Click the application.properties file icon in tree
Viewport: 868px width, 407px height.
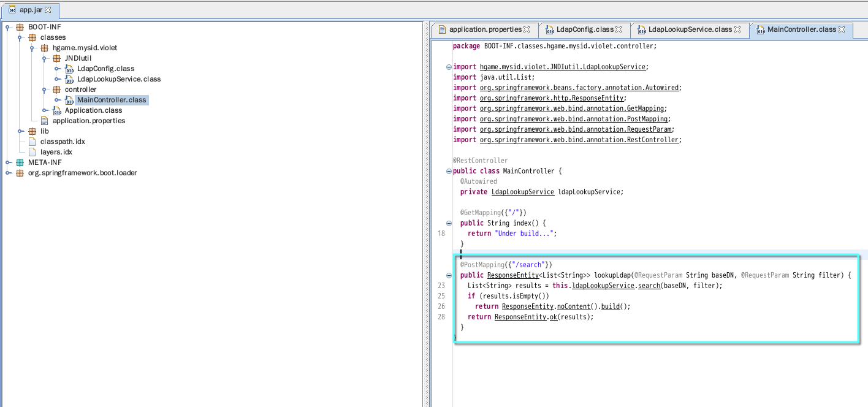tap(45, 121)
